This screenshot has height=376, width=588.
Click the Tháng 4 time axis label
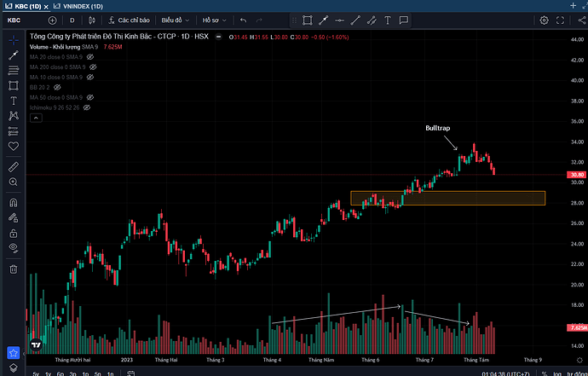(272, 360)
